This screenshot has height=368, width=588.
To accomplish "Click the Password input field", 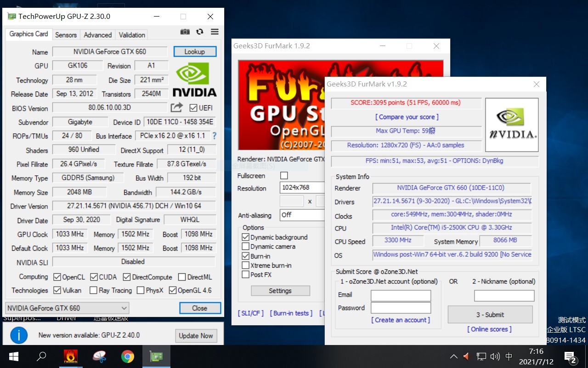I will tap(401, 308).
